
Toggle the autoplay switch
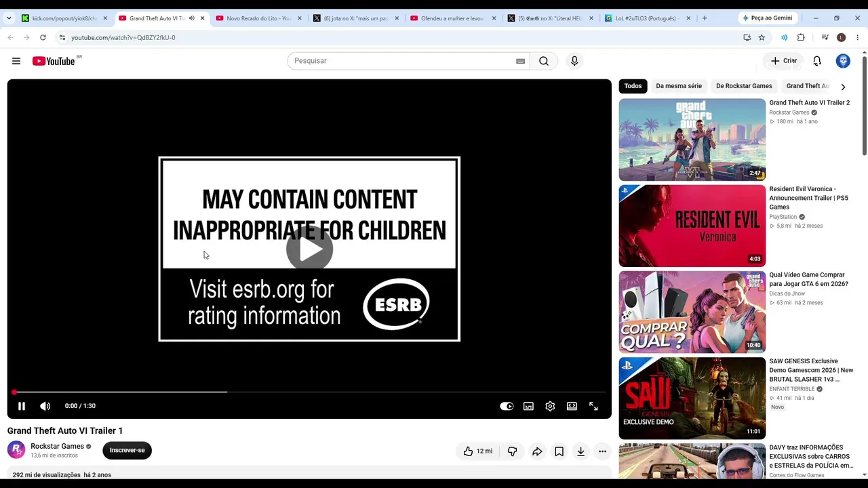(x=507, y=406)
